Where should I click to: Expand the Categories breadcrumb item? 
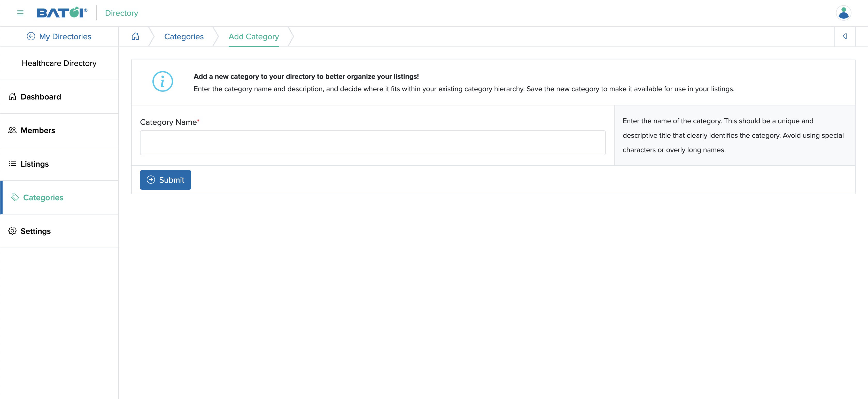pos(184,36)
